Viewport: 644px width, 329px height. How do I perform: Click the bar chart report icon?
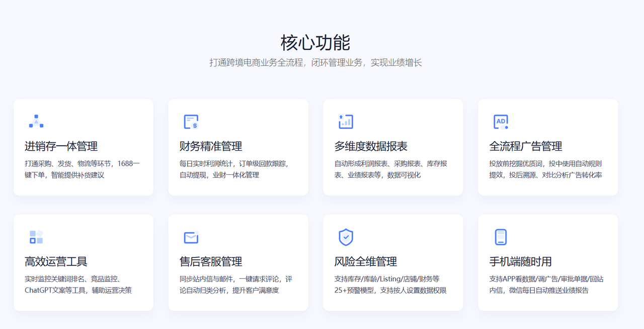pyautogui.click(x=346, y=121)
